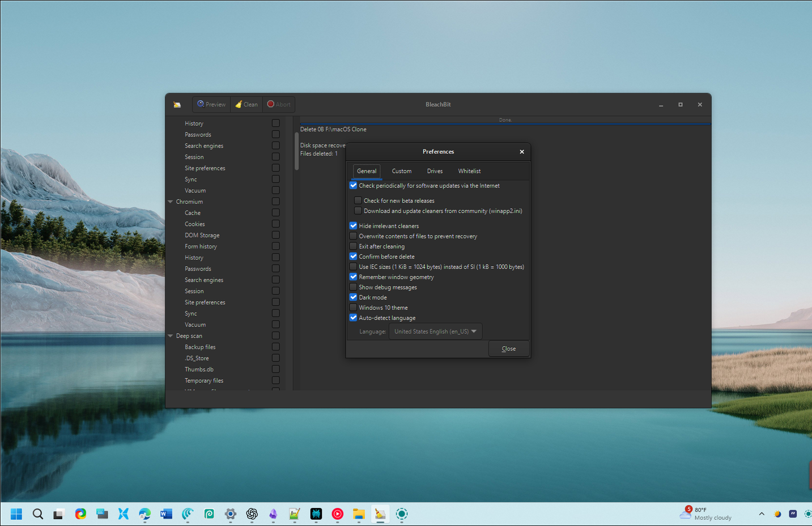This screenshot has width=812, height=526.
Task: Check the Windows 10 theme box
Action: click(354, 307)
